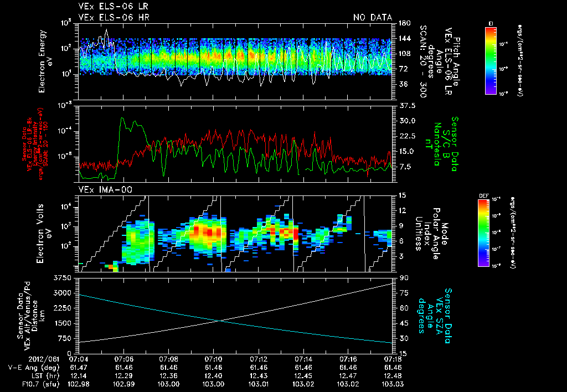Click the 15 polar index axis tick
567x392 pixels.
click(x=403, y=195)
